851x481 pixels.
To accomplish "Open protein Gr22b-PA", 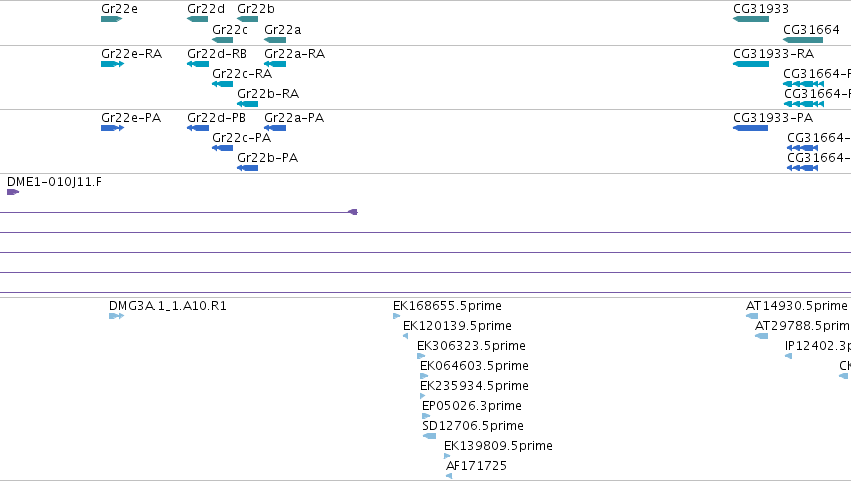I will (268, 158).
